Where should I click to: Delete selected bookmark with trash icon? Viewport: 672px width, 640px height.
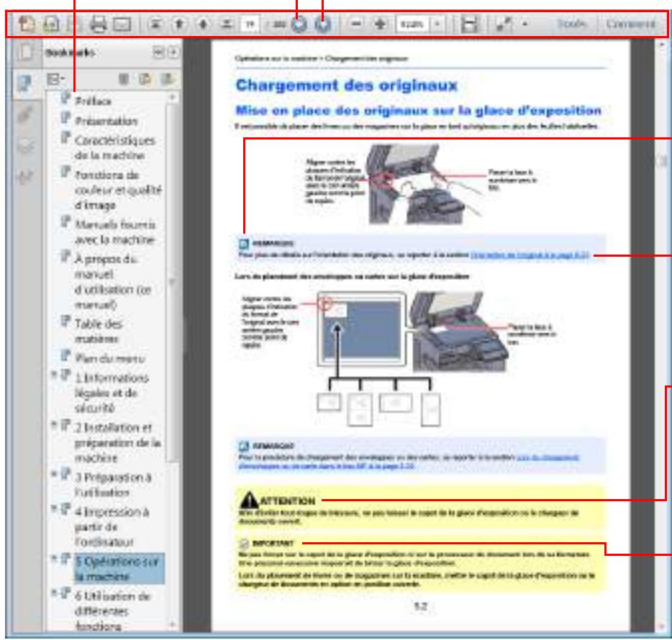click(x=124, y=79)
